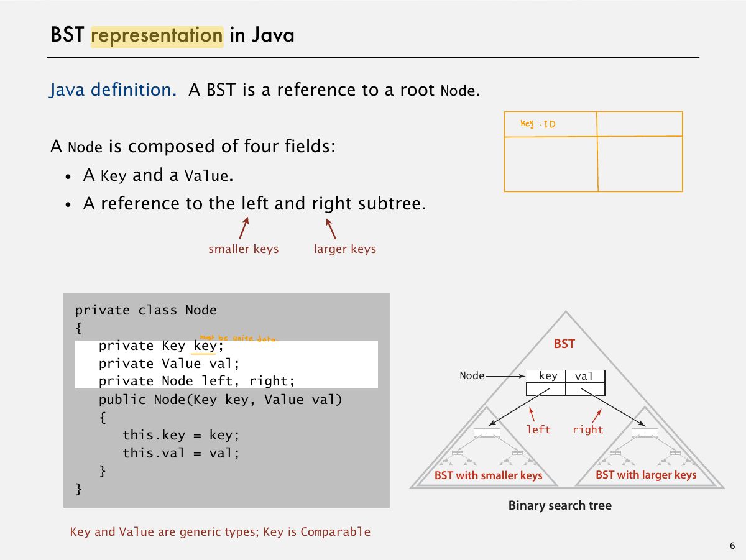Viewport: 746px width, 560px height.
Task: Click the slide page number 6
Action: 732,546
